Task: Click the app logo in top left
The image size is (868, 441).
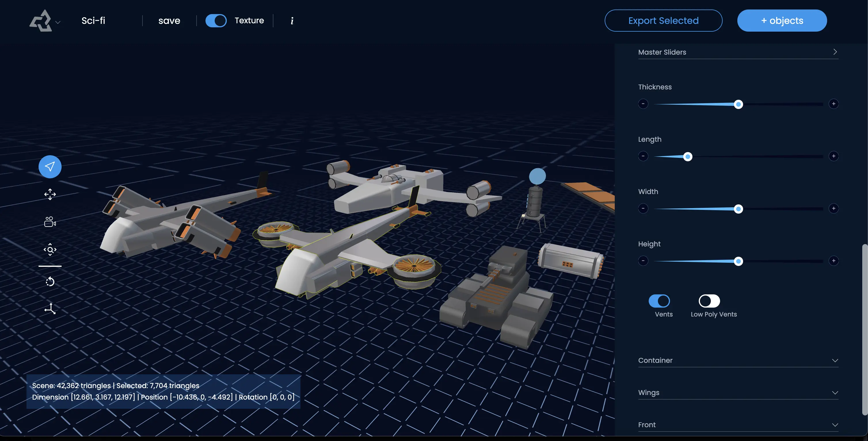Action: point(40,20)
